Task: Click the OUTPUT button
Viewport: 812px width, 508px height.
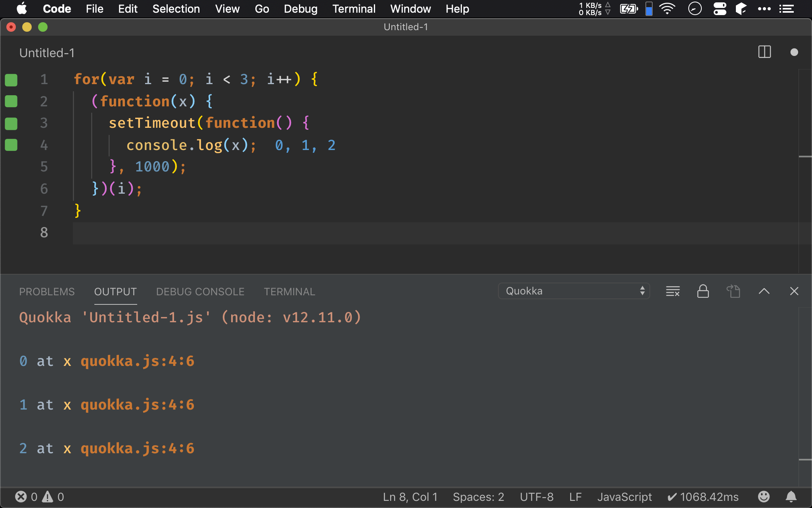Action: coord(115,291)
